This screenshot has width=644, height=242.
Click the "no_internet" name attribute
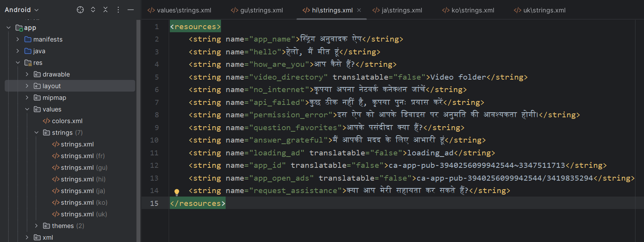tap(279, 90)
